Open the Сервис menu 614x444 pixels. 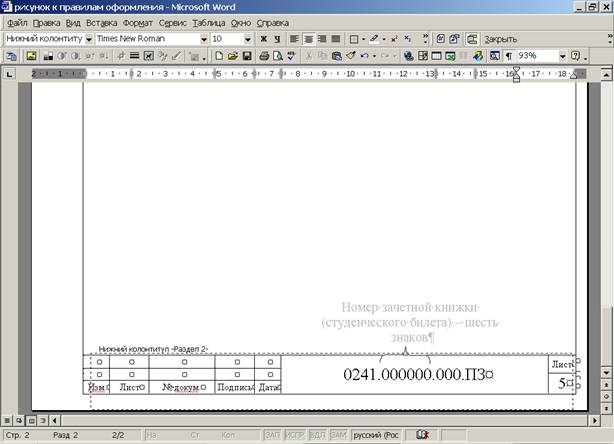pos(172,23)
